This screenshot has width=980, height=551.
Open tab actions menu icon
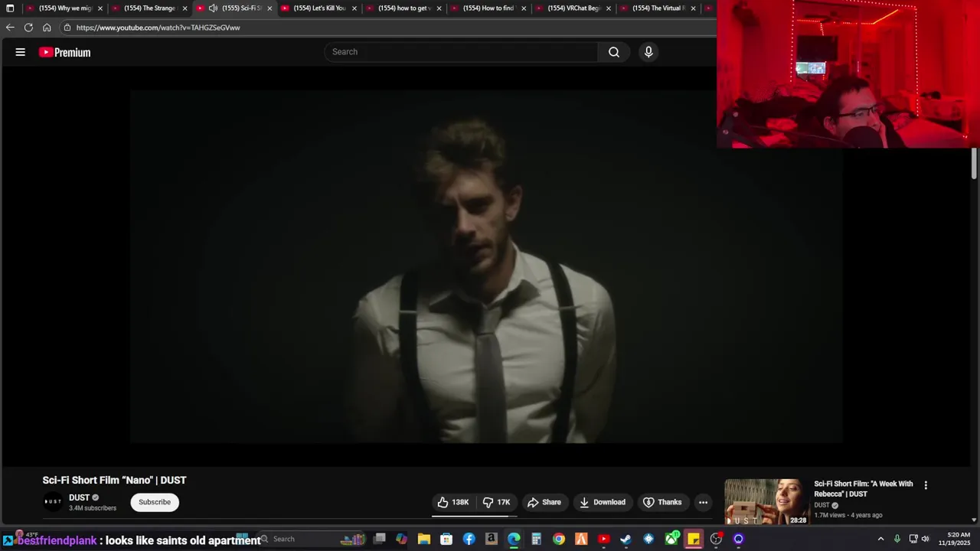click(x=10, y=8)
